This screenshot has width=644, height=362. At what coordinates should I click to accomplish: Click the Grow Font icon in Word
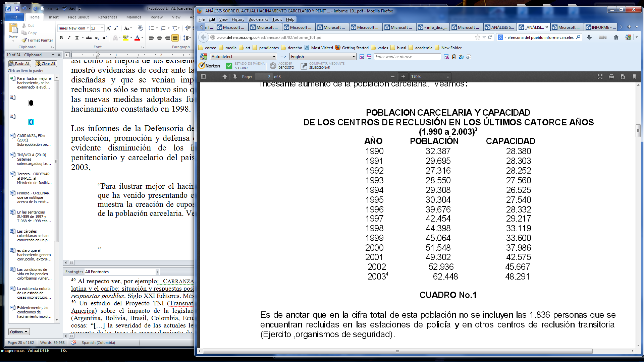[x=108, y=28]
